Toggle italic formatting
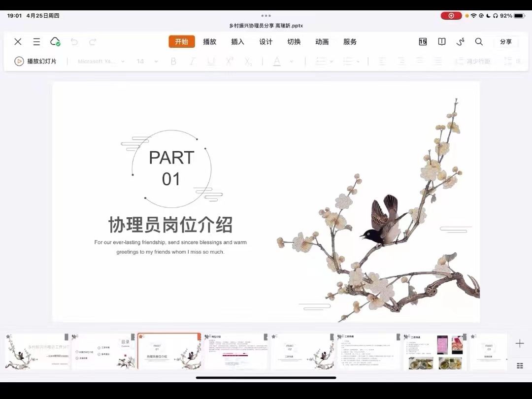The image size is (532, 399). click(x=192, y=62)
